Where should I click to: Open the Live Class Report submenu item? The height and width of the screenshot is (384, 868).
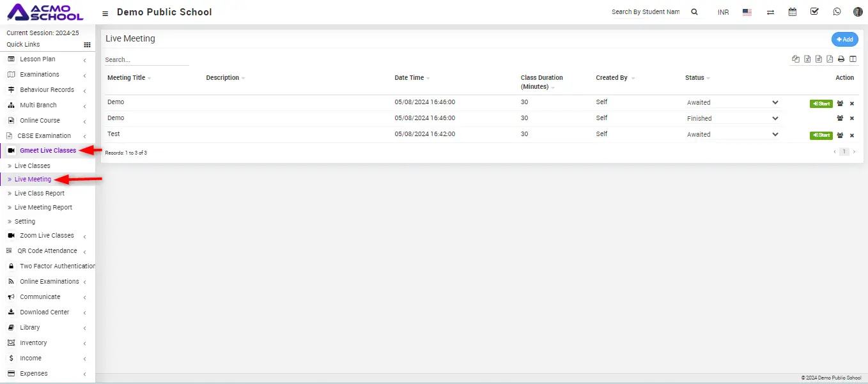(40, 194)
